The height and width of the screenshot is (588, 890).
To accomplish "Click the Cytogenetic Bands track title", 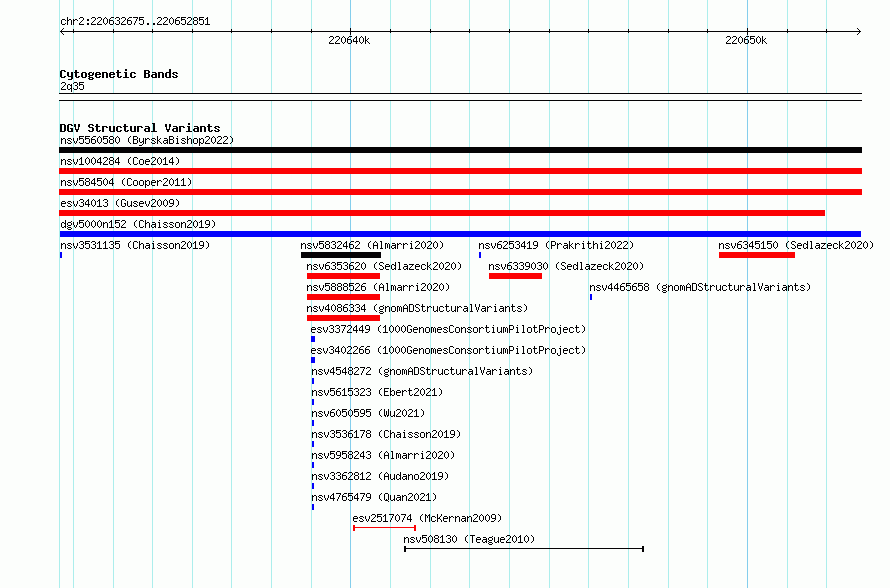I will [x=119, y=74].
